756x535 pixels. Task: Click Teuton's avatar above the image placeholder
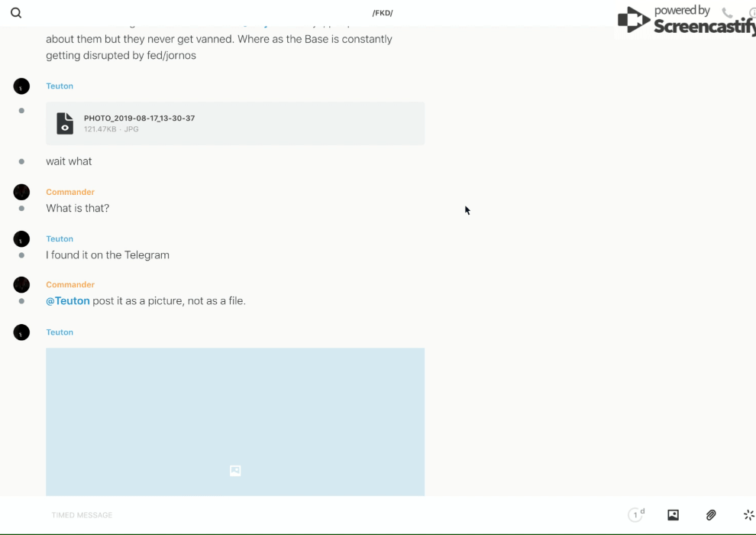pos(21,332)
